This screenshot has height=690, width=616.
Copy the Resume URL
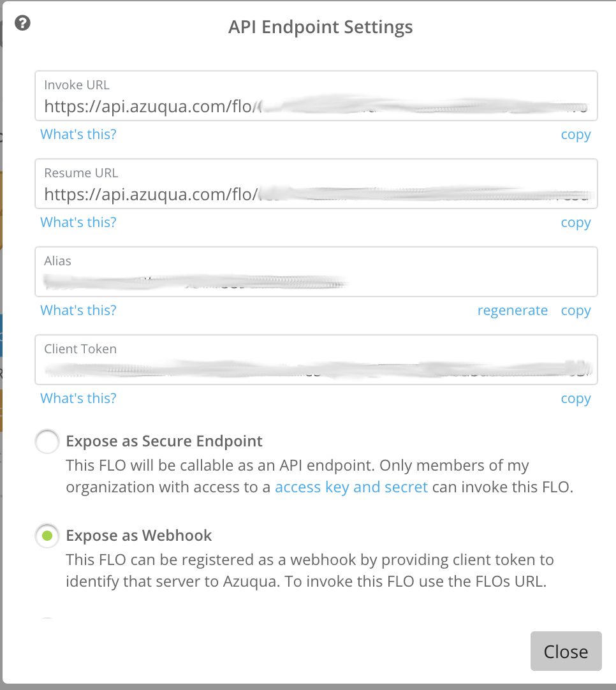coord(575,223)
